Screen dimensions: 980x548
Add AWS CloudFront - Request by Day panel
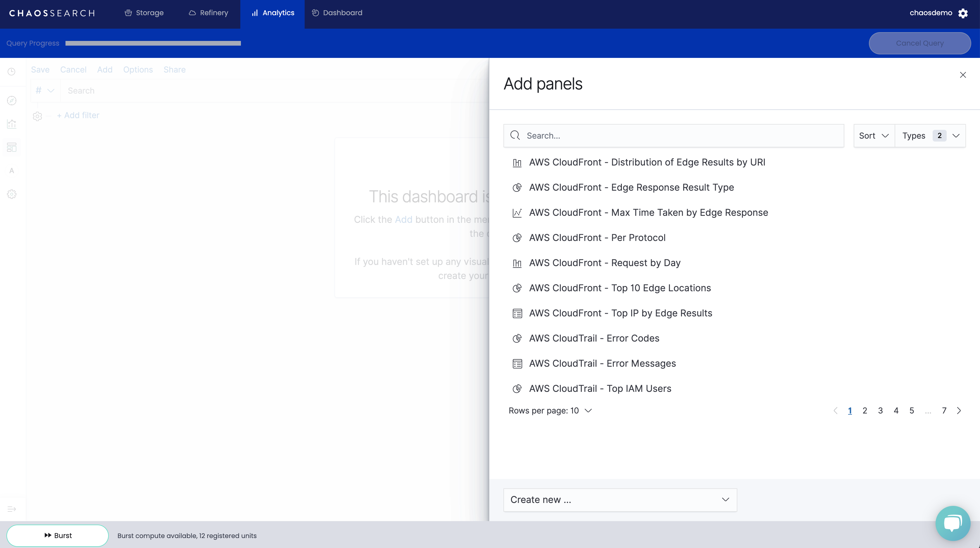[x=605, y=263]
